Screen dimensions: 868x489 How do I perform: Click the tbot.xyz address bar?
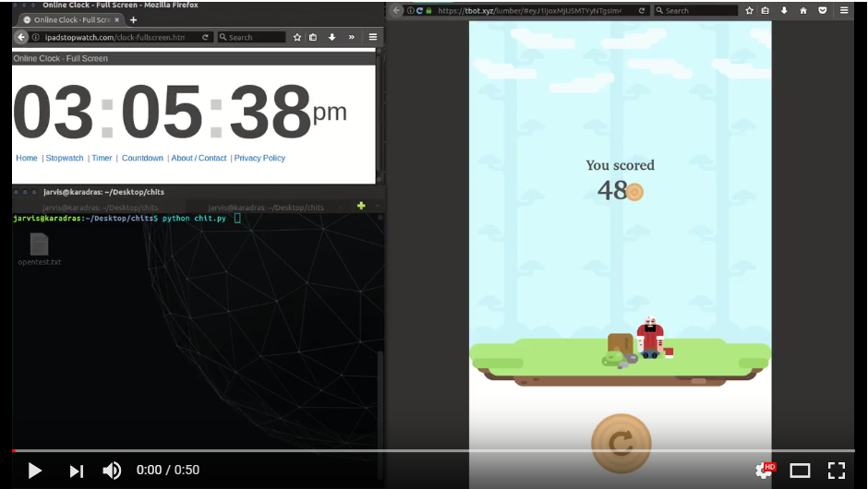pyautogui.click(x=530, y=10)
